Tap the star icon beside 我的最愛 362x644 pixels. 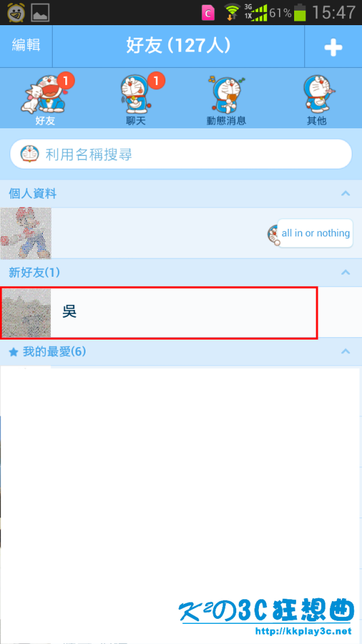pyautogui.click(x=14, y=352)
